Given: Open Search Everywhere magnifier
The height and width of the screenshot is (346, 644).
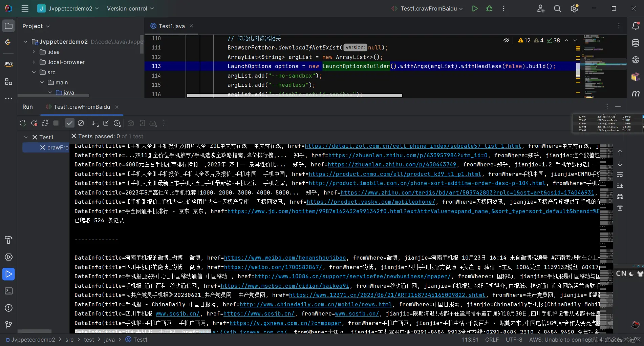Looking at the screenshot, I should 557,8.
